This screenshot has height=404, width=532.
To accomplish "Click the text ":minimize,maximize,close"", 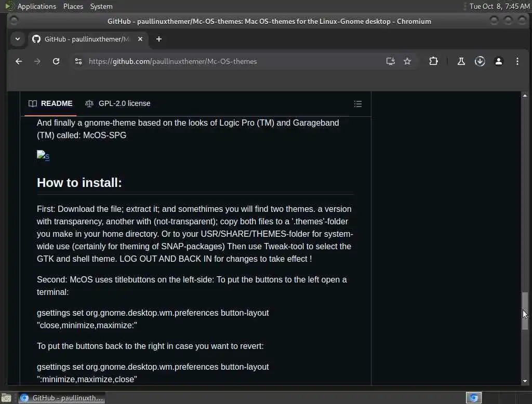I will [87, 379].
